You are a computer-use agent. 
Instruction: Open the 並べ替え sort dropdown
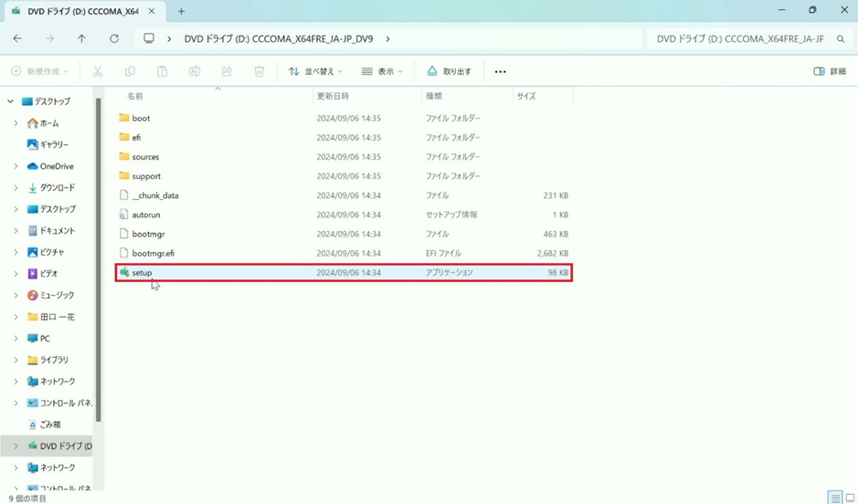(x=315, y=71)
